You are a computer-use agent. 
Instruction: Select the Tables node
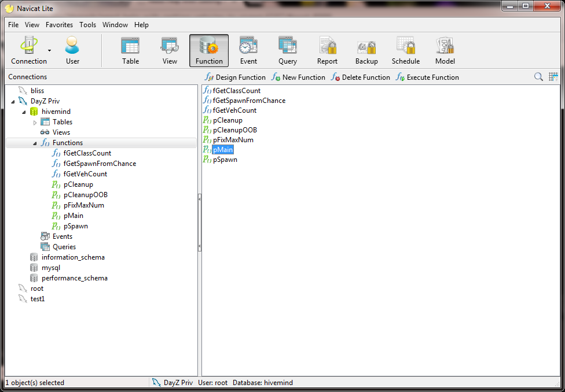(63, 122)
